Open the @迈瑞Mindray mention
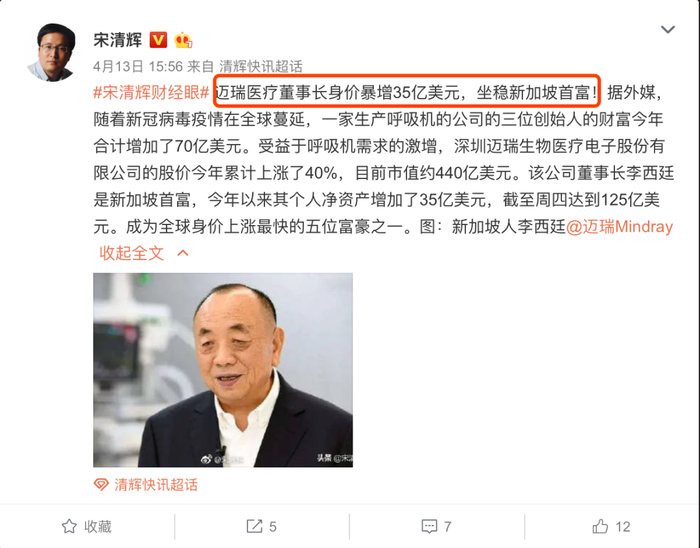This screenshot has height=548, width=700. click(620, 227)
